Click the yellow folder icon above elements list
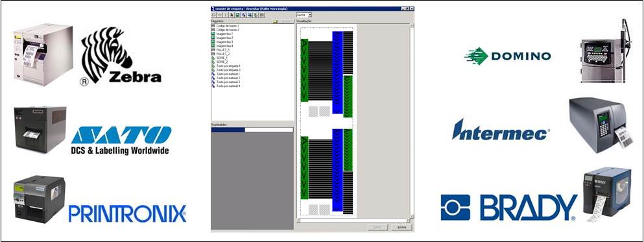The width and height of the screenshot is (644, 242). tap(275, 21)
